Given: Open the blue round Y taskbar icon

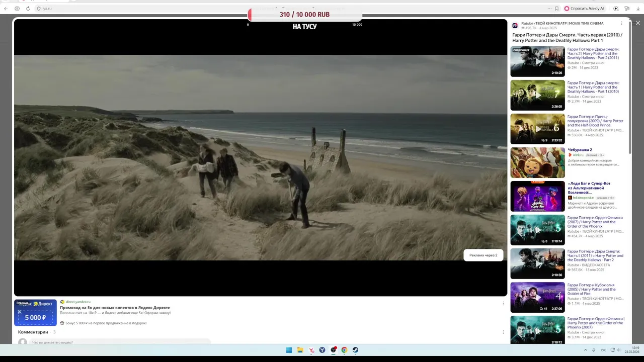Looking at the screenshot, I should [323, 350].
